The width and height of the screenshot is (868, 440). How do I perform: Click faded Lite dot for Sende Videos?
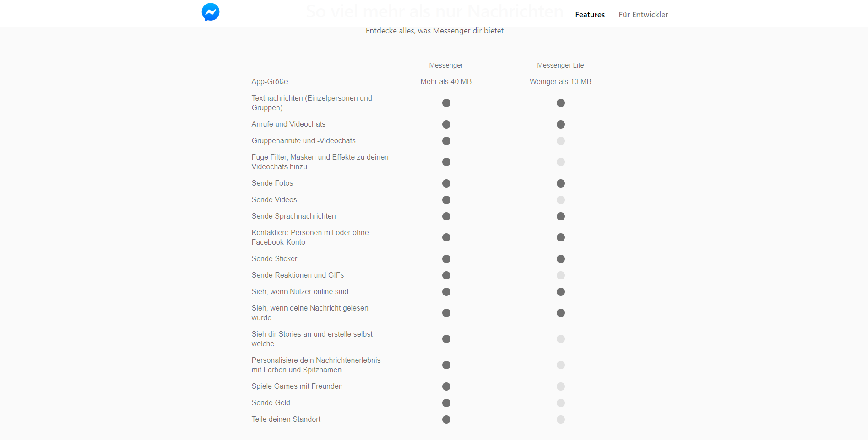click(561, 200)
